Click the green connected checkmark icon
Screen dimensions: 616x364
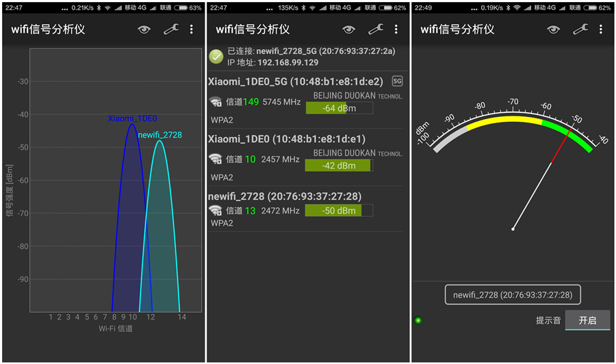click(x=216, y=57)
